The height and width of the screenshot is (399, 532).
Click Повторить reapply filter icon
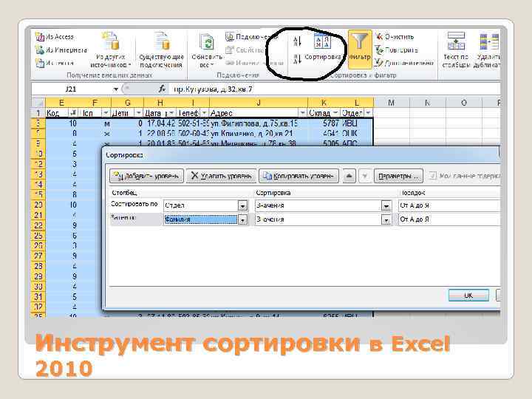click(379, 50)
